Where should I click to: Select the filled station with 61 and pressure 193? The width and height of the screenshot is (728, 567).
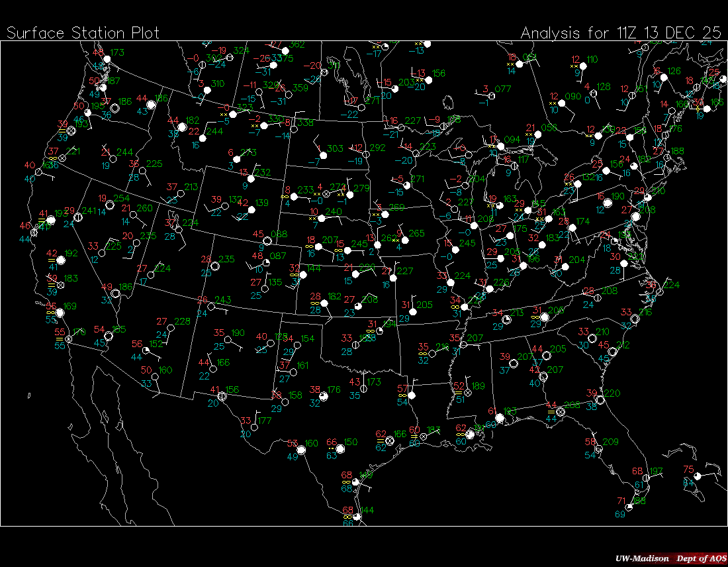[500, 418]
